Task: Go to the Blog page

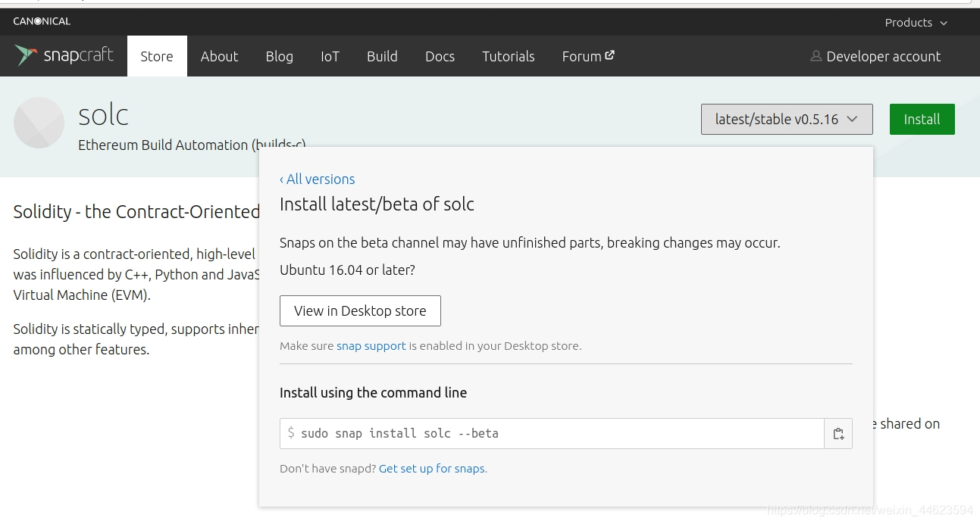Action: coord(279,56)
